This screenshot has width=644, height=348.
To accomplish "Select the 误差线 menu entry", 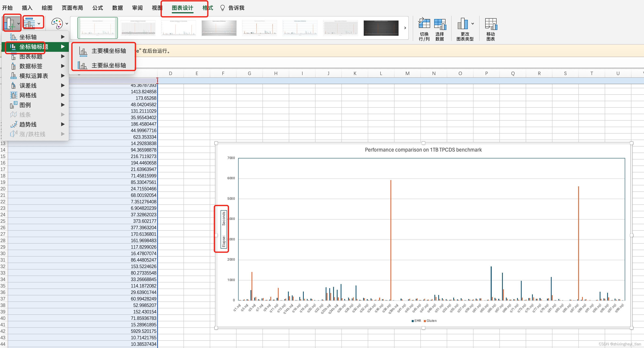I will point(35,85).
